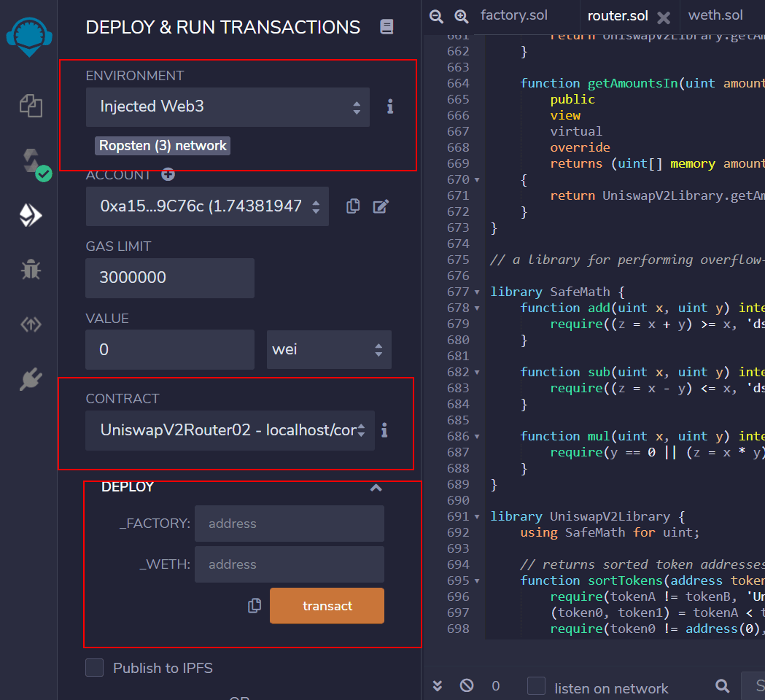Fold the UniswapV2Library at line 691

(477, 516)
